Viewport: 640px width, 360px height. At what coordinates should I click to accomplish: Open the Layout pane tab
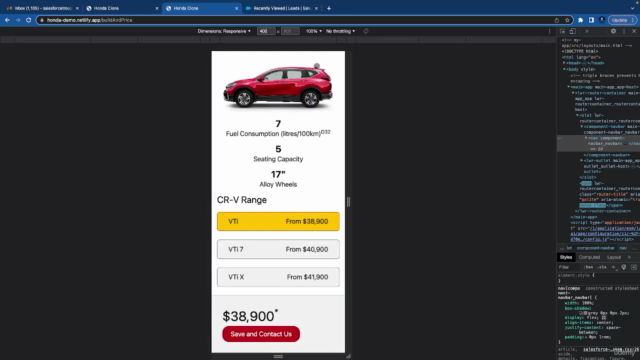pyautogui.click(x=614, y=257)
